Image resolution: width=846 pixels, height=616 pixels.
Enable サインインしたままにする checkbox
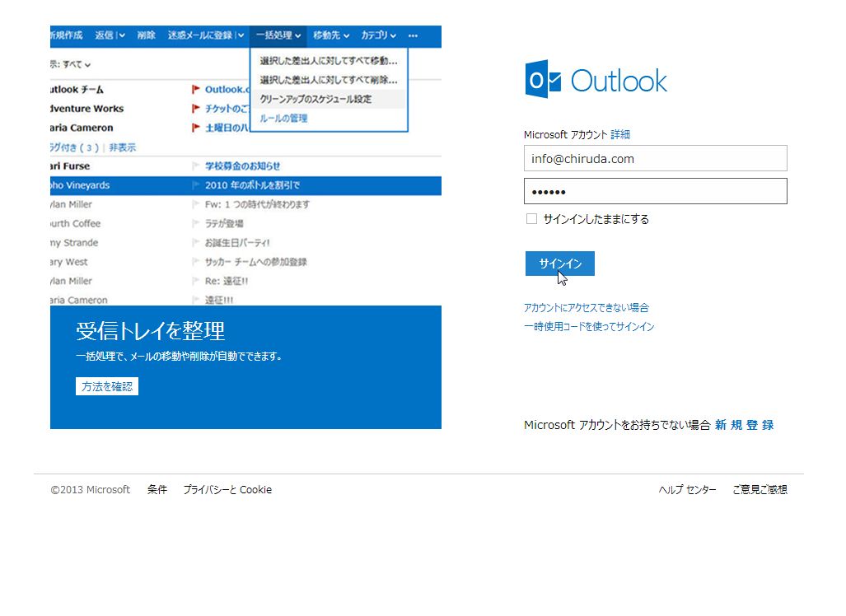pyautogui.click(x=531, y=218)
